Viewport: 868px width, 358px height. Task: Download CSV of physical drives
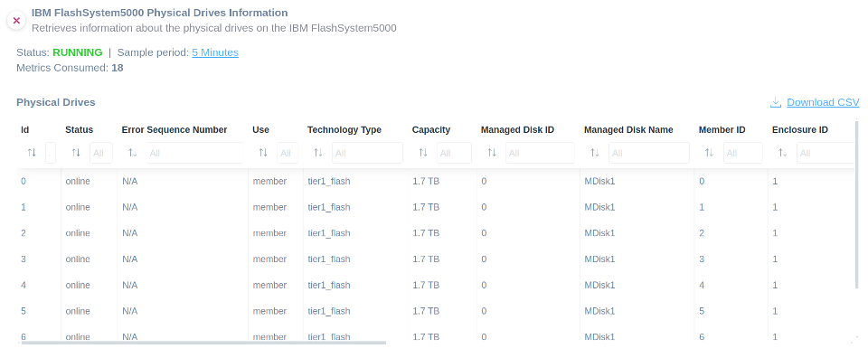click(x=823, y=102)
